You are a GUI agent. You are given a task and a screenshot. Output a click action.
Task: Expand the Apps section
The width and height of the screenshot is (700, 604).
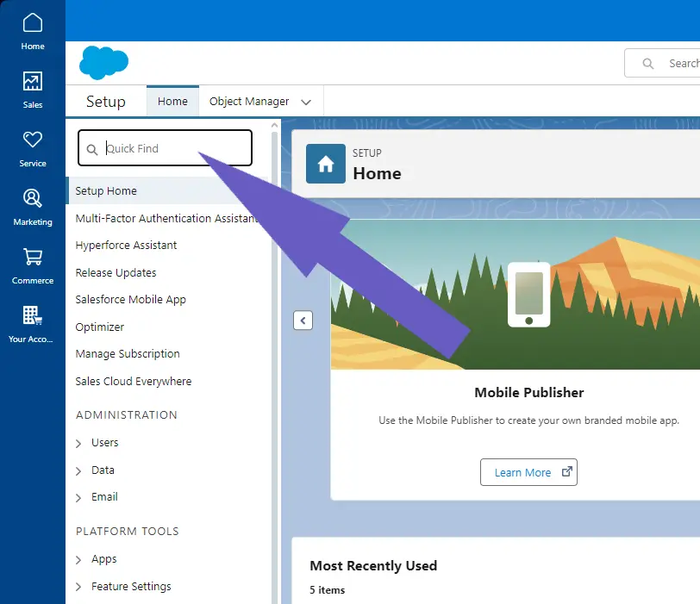[x=78, y=560]
